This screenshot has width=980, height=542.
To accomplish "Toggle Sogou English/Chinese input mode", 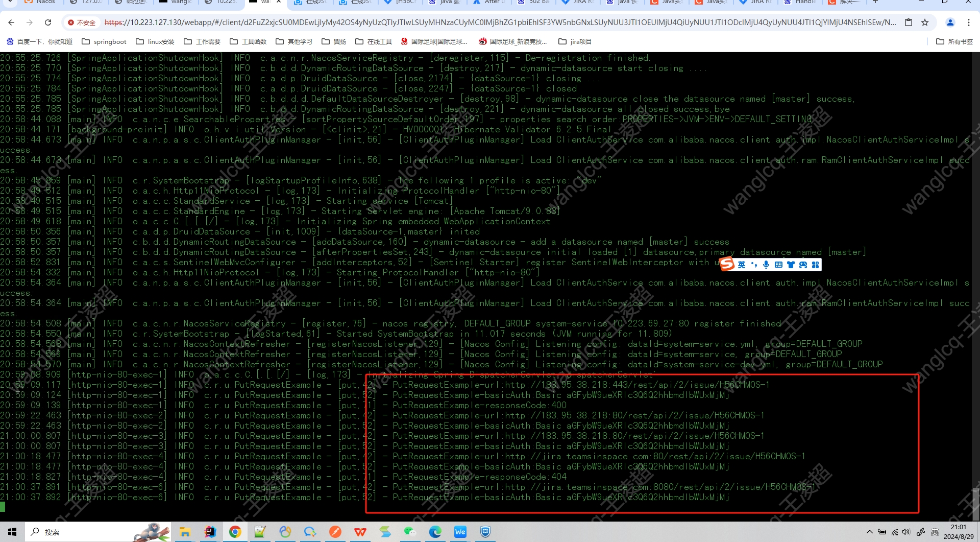I will tap(742, 265).
